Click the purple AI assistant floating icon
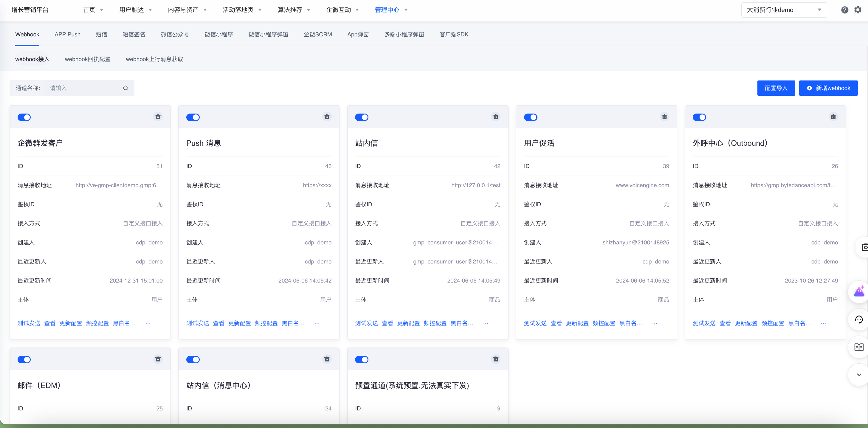The image size is (868, 428). (x=858, y=291)
